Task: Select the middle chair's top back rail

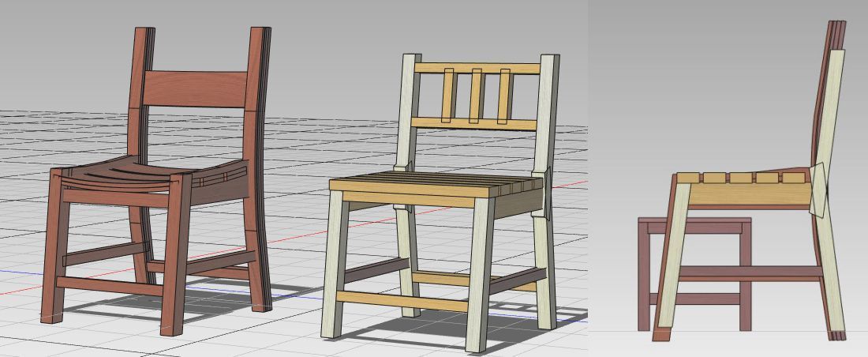Action: click(x=477, y=68)
